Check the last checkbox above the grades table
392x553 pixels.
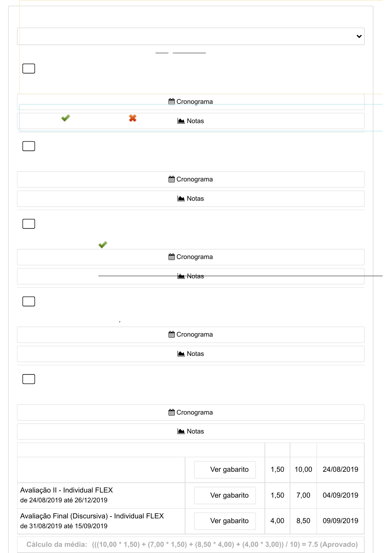click(x=29, y=379)
